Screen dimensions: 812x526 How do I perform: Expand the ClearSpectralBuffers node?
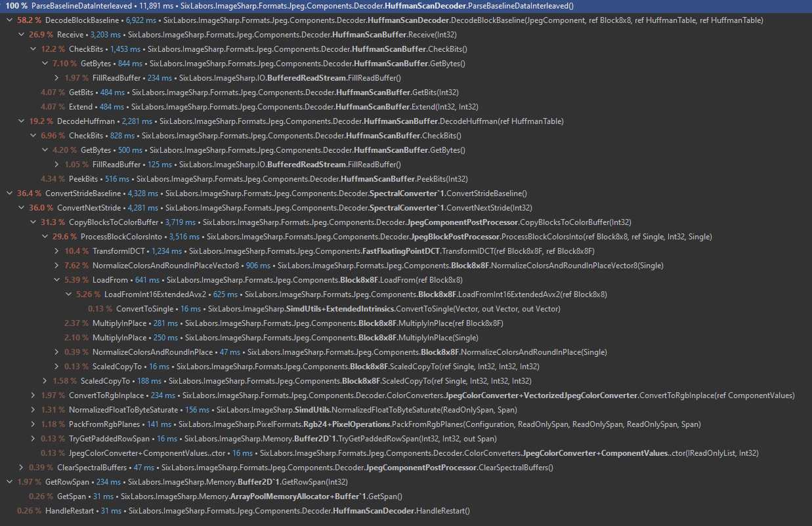[21, 468]
